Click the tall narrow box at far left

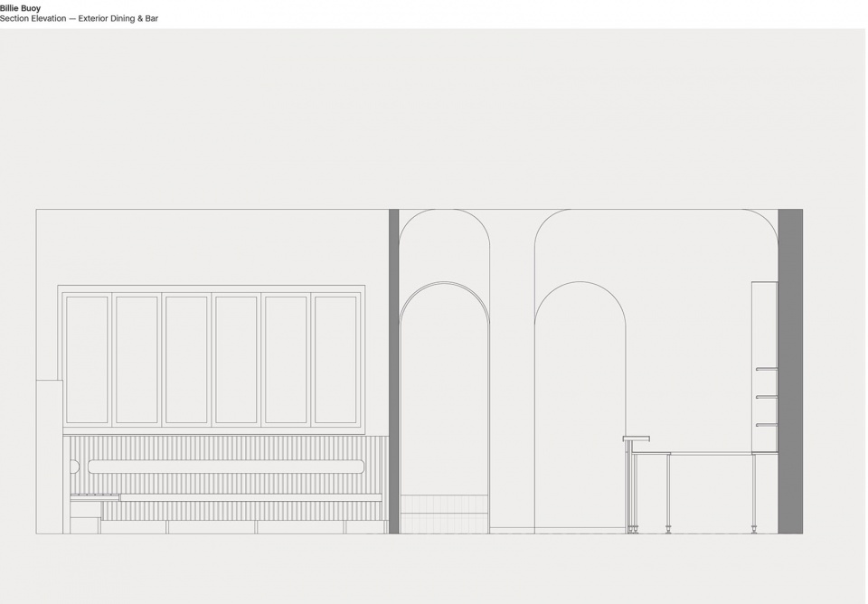click(x=49, y=457)
